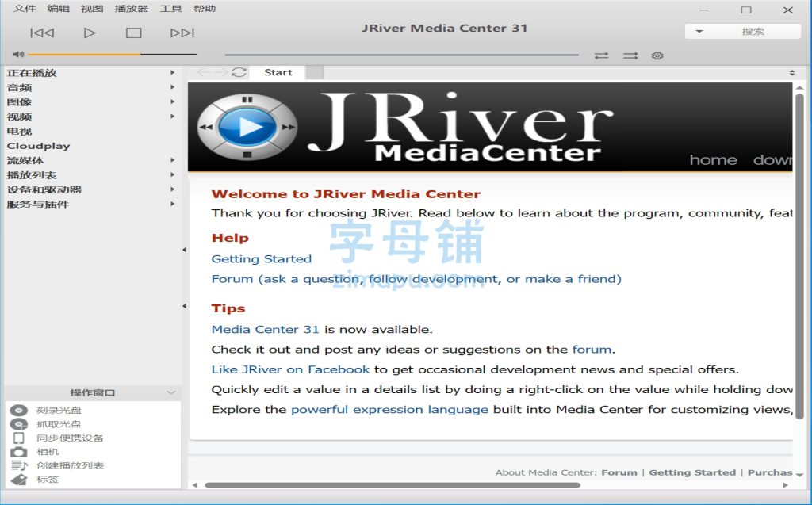The width and height of the screenshot is (812, 505).
Task: Expand the 图像 tree arrow
Action: pyautogui.click(x=172, y=101)
